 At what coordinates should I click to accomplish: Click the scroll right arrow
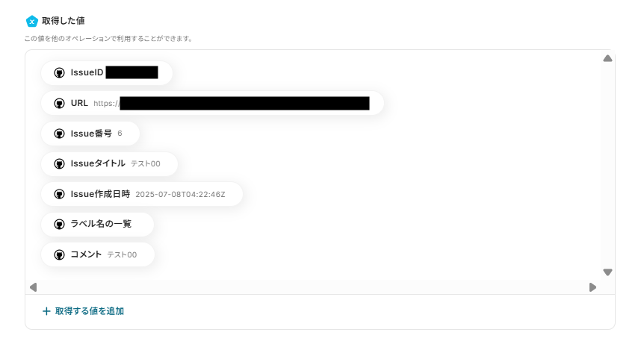592,287
